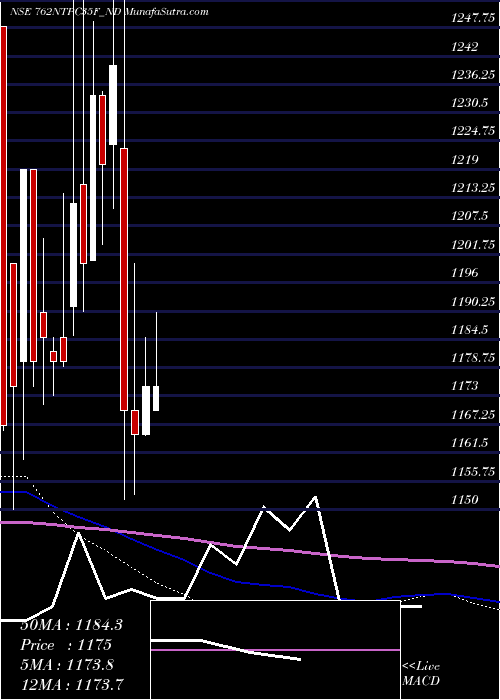Screen dimensions: 500x700
Task: Click the <<Live MACD label
Action: click(421, 674)
